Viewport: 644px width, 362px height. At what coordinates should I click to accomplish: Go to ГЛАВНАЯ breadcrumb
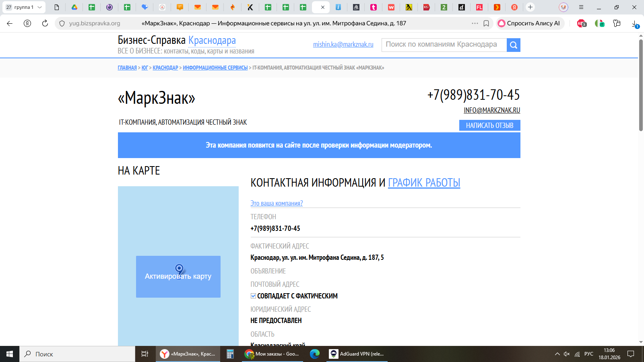coord(127,68)
